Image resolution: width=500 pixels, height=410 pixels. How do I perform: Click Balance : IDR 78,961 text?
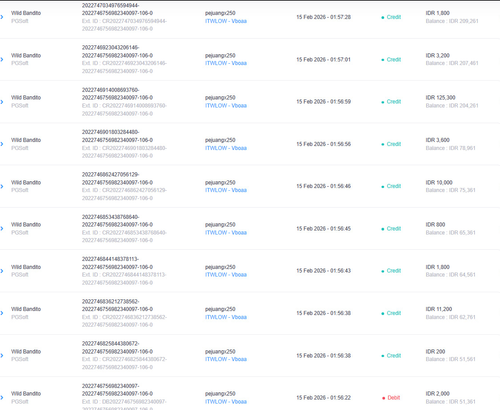point(450,148)
